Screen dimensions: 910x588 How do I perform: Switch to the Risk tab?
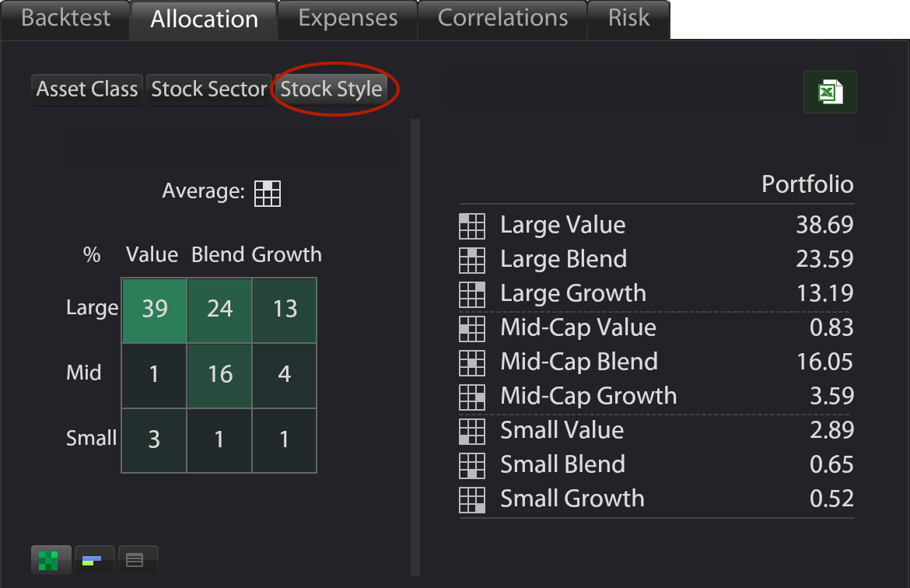[x=628, y=19]
